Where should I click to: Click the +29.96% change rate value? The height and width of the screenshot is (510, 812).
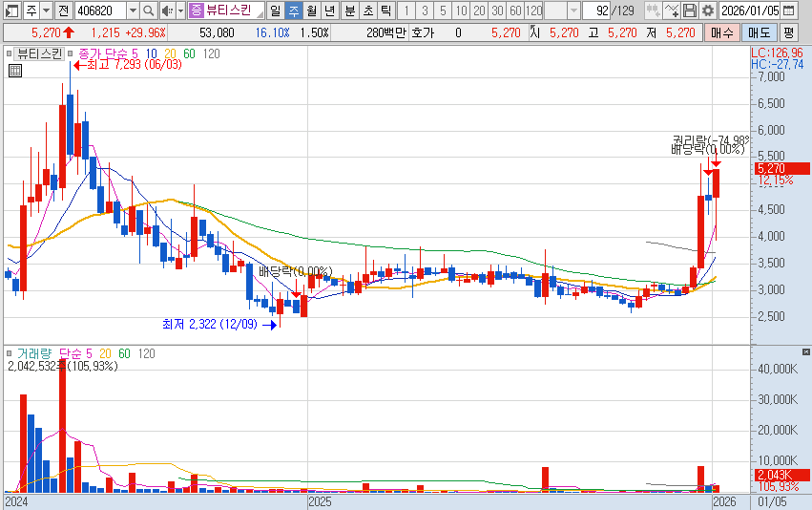pos(146,33)
